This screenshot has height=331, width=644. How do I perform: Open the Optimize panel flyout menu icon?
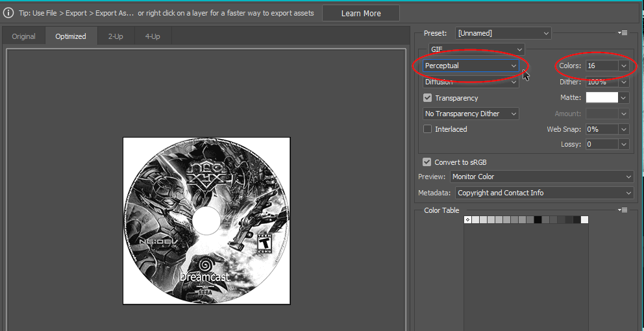tap(622, 33)
